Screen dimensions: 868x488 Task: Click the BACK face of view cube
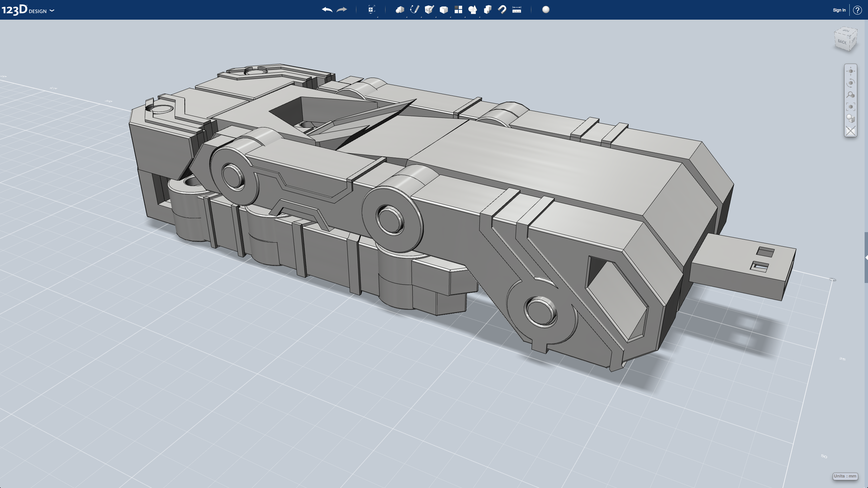pyautogui.click(x=842, y=42)
